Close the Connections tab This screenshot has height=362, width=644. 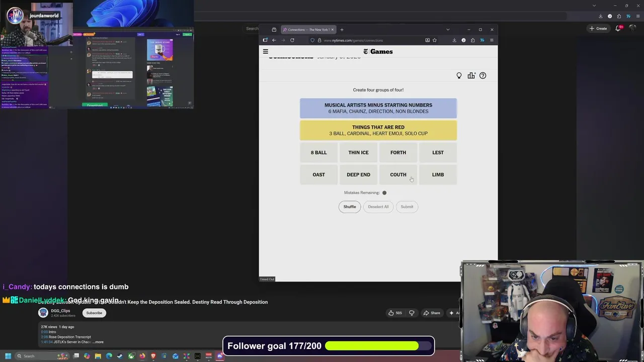[x=332, y=30]
